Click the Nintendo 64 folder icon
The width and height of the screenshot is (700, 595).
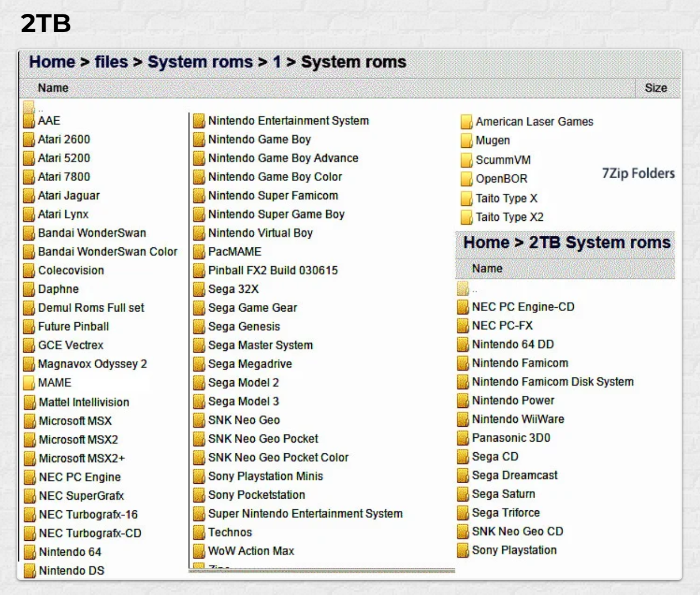[x=30, y=552]
